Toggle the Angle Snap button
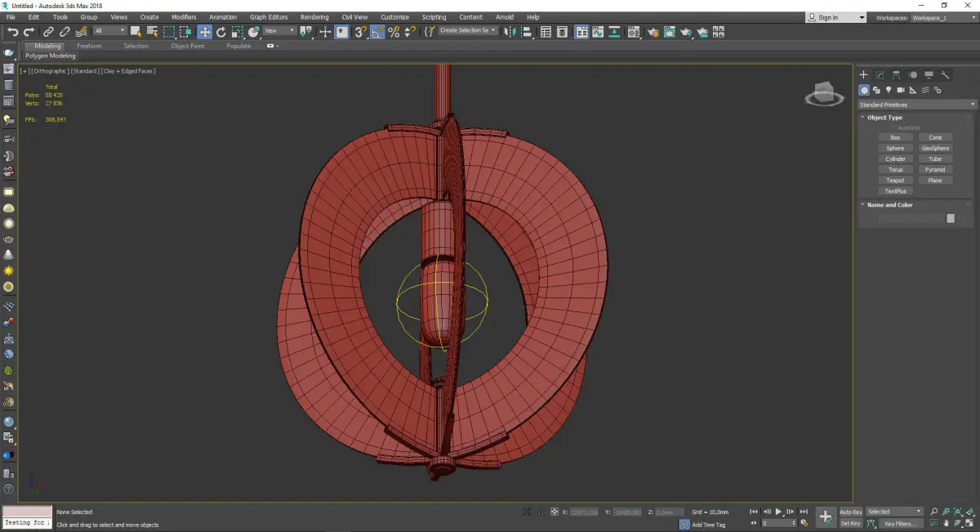The height and width of the screenshot is (532, 980). point(377,32)
